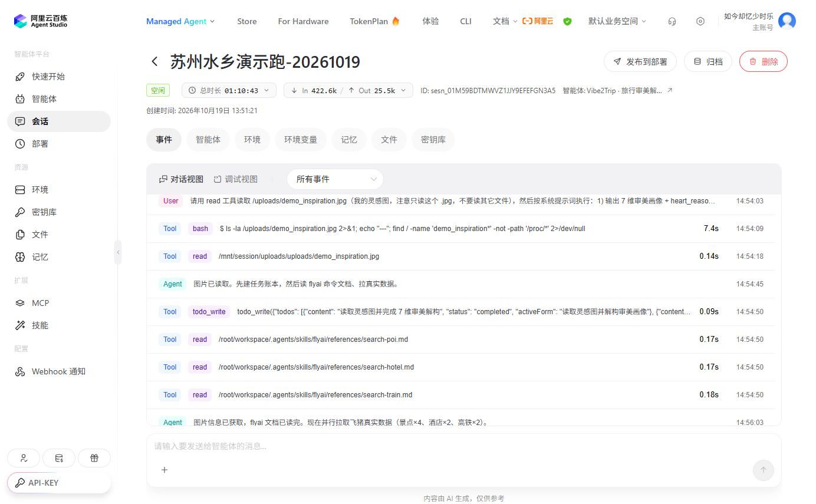Screen dimensions: 816x504
Task: Expand the In/Out token usage dropdown
Action: click(x=348, y=90)
